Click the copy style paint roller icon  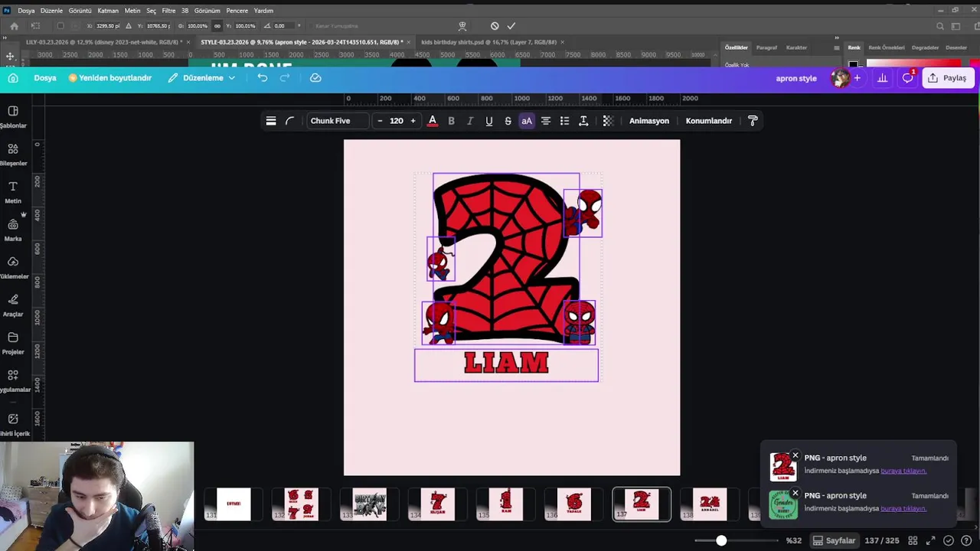click(753, 121)
